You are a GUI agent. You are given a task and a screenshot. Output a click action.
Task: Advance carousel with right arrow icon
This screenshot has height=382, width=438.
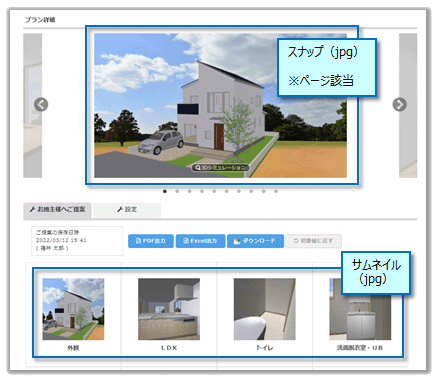pyautogui.click(x=399, y=105)
